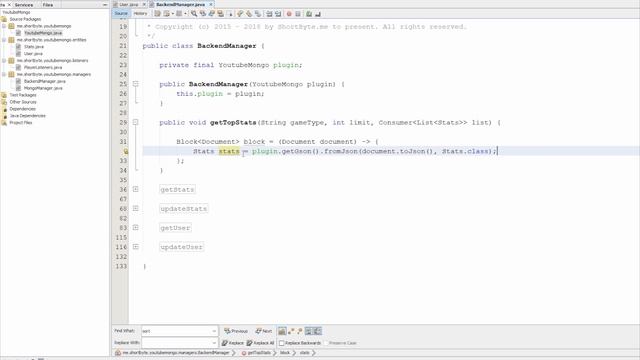Click the Find Selection magnifier icon

(194, 13)
